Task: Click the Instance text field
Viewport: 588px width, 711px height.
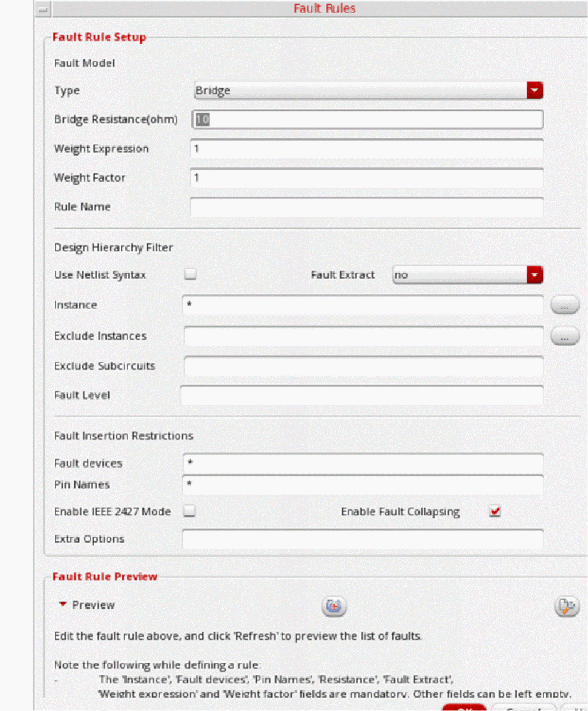Action: 363,305
